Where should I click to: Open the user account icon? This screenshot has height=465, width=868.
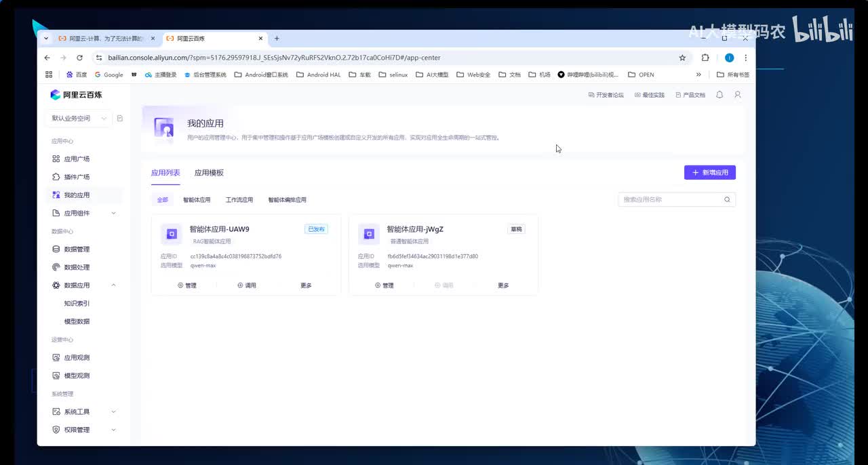[738, 95]
